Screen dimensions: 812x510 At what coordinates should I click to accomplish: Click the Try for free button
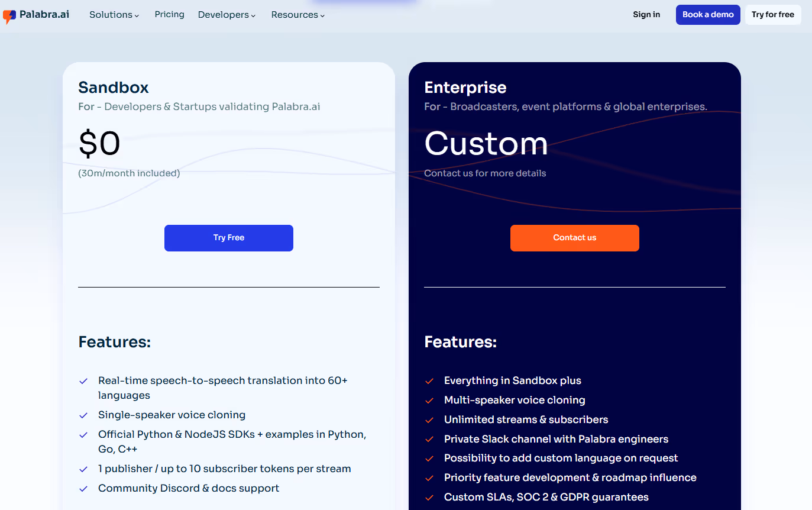tap(773, 14)
